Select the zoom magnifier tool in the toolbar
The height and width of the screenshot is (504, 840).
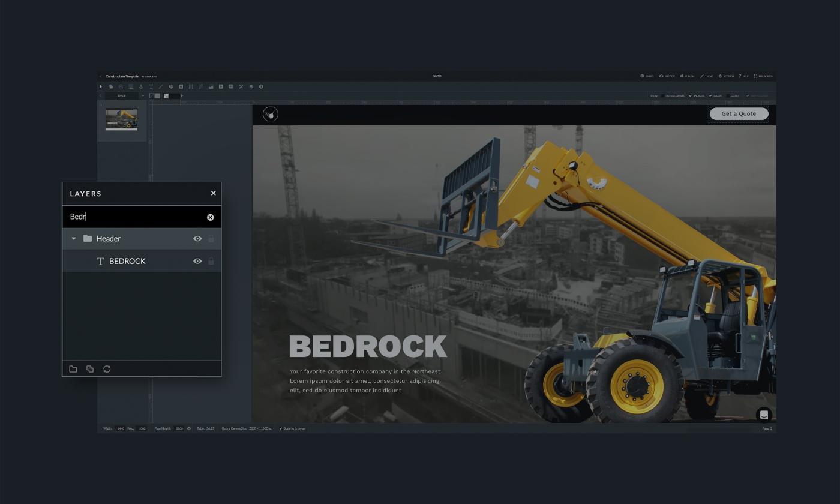coord(121,86)
